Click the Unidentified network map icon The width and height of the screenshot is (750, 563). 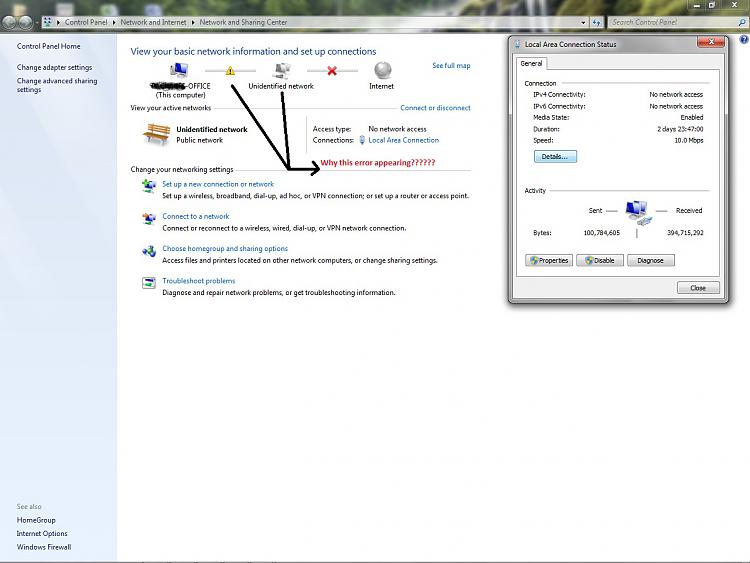pyautogui.click(x=282, y=71)
